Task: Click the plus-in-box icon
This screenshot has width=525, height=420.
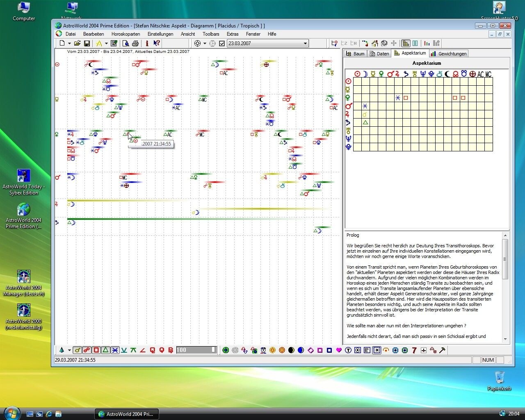Action: click(424, 350)
